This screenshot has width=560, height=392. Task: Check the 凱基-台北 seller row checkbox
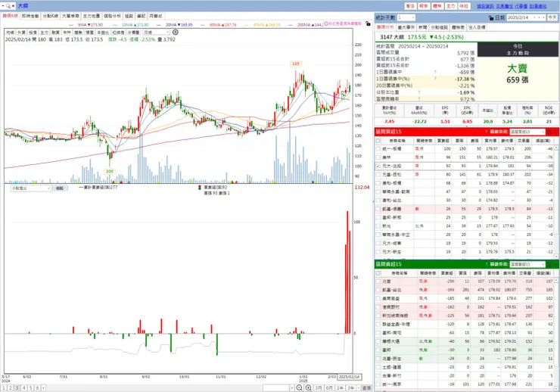378,290
